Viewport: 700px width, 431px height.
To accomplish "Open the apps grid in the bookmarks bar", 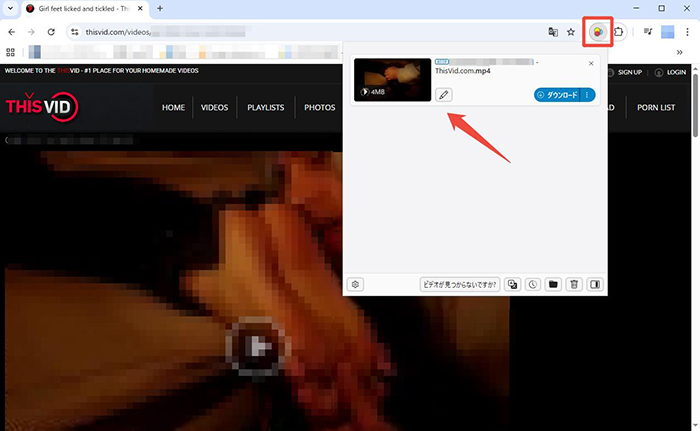I will [10, 52].
